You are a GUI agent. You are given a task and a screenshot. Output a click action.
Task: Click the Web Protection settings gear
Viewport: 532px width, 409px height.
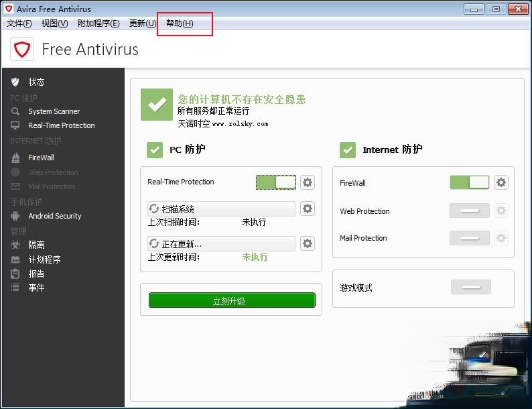(x=501, y=211)
